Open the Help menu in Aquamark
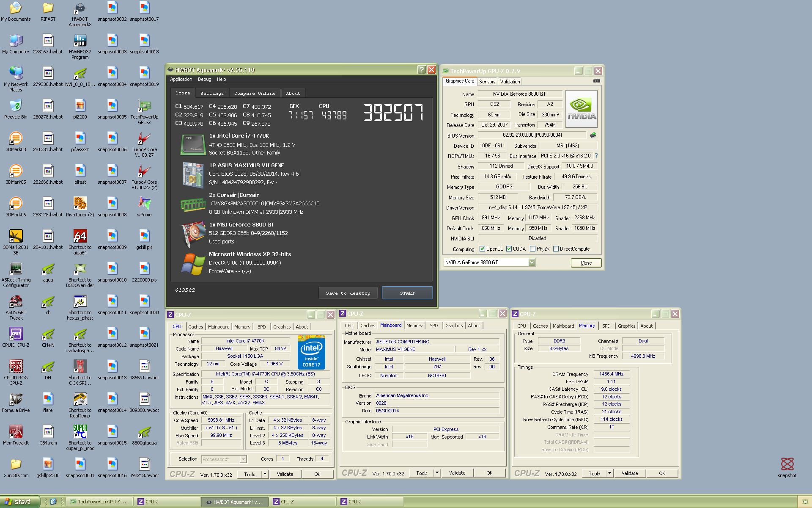 click(221, 79)
